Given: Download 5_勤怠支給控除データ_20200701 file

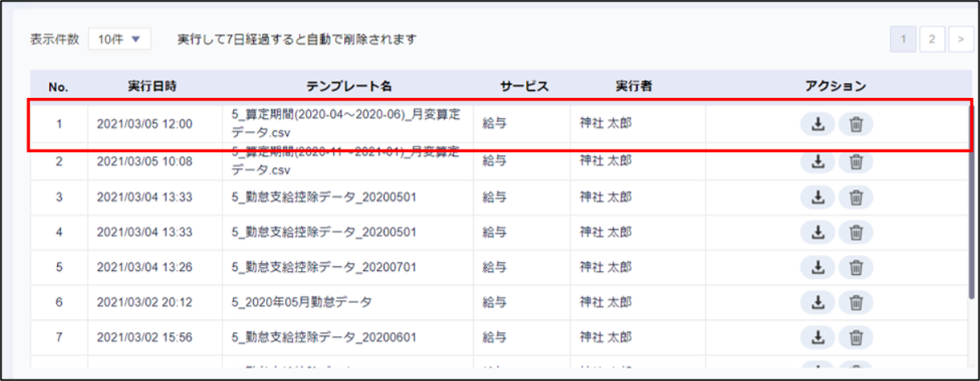Looking at the screenshot, I should pyautogui.click(x=818, y=268).
